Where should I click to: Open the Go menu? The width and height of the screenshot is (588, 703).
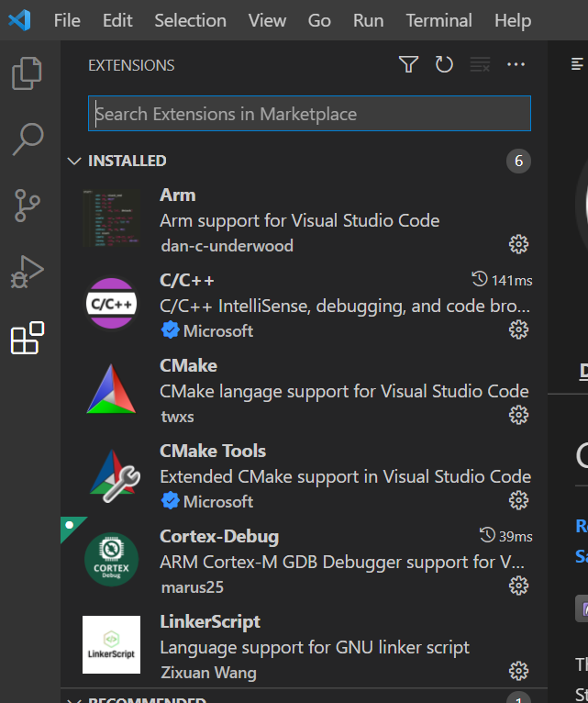[319, 20]
